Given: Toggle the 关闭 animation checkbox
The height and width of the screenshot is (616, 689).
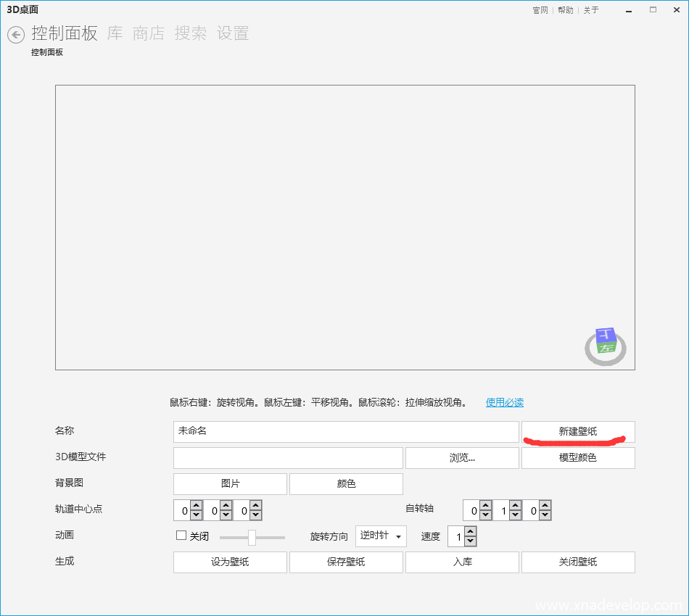Looking at the screenshot, I should [182, 536].
